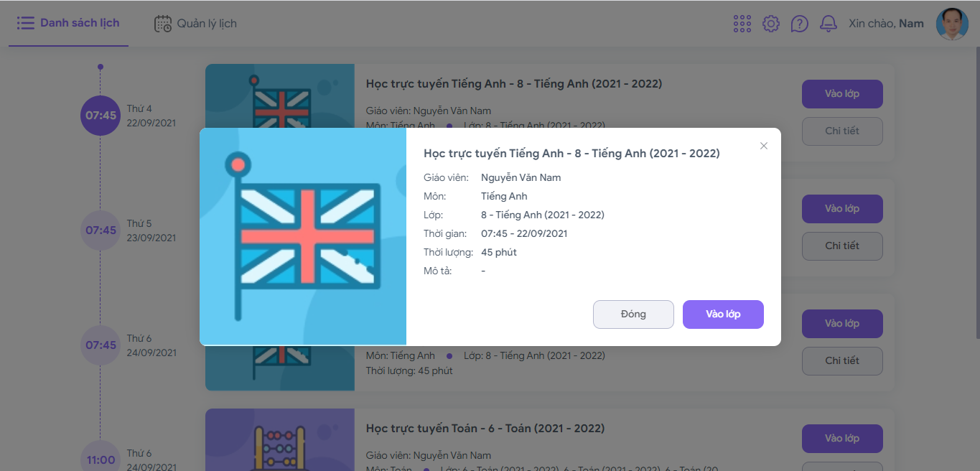The width and height of the screenshot is (980, 471).
Task: Switch to Danh sách lịch tab
Action: [68, 24]
